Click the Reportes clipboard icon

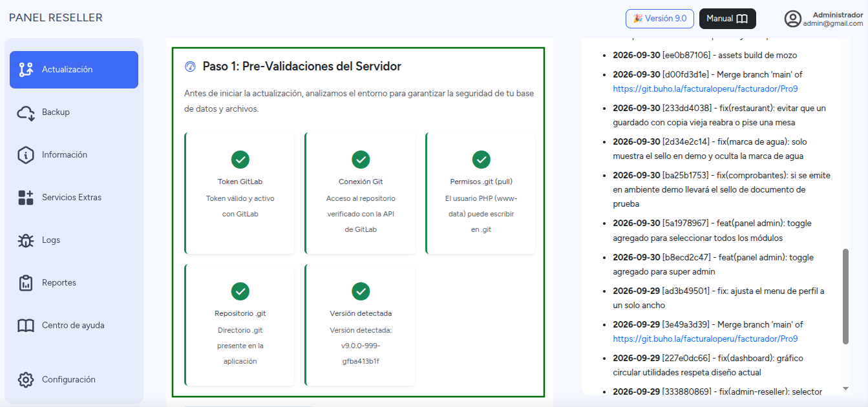26,283
